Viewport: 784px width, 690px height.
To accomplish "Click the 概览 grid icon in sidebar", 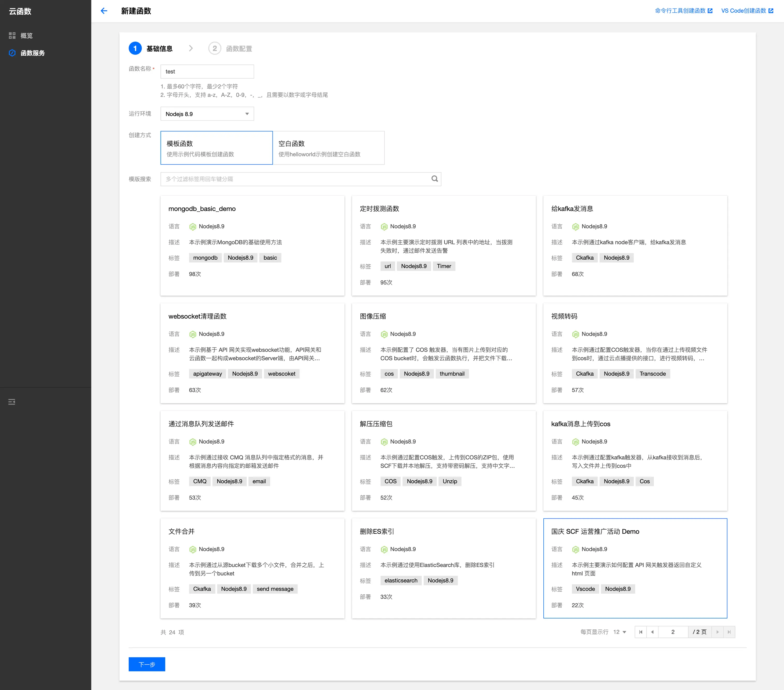I will [x=12, y=36].
